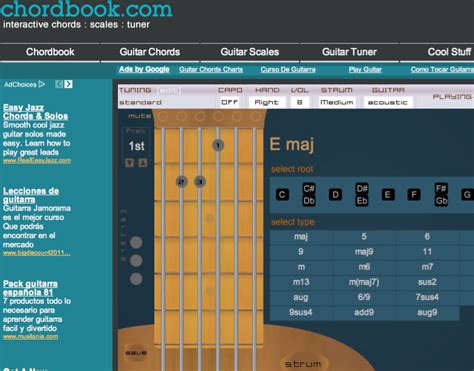Click the save button on the guitar
This screenshot has height=371, width=474.
coord(136,353)
